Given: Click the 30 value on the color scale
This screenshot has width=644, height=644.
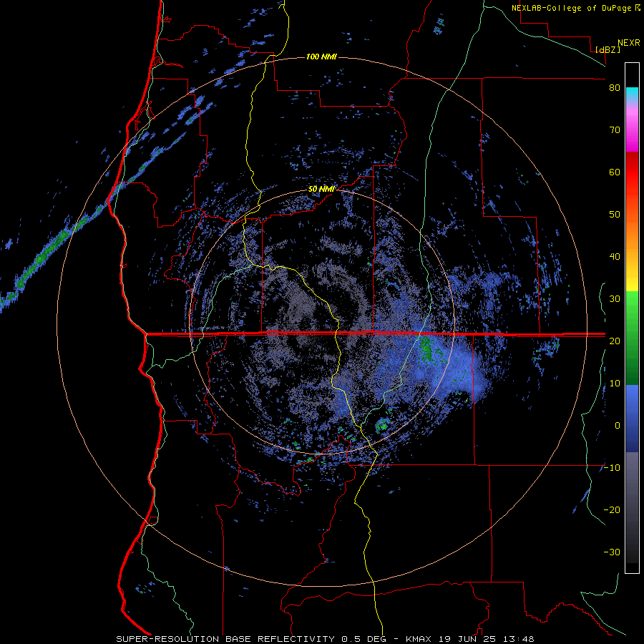Looking at the screenshot, I should pyautogui.click(x=615, y=298).
